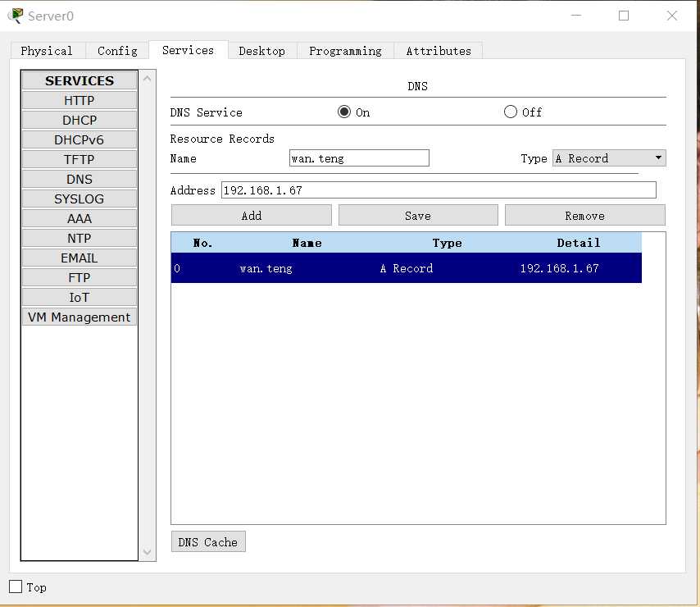Select the Services tab

point(188,50)
